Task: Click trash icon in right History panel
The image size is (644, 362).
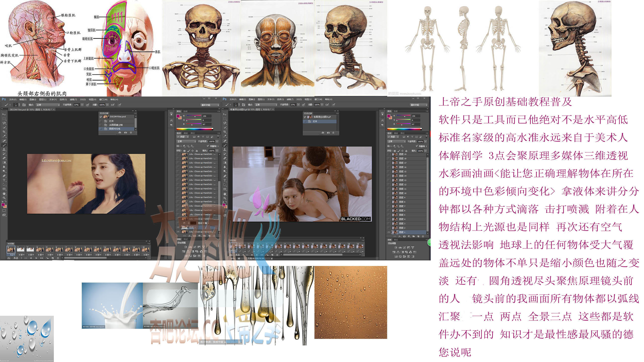Action: tap(333, 133)
